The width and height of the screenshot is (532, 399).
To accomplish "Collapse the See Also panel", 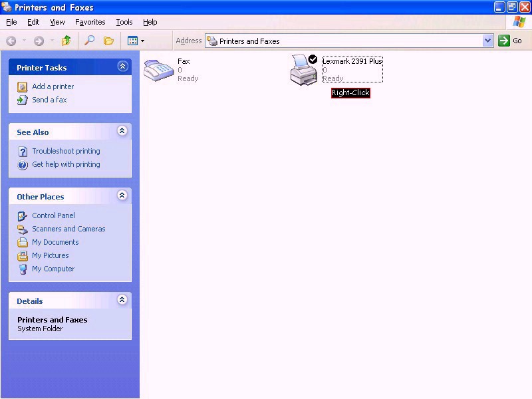I will point(122,130).
